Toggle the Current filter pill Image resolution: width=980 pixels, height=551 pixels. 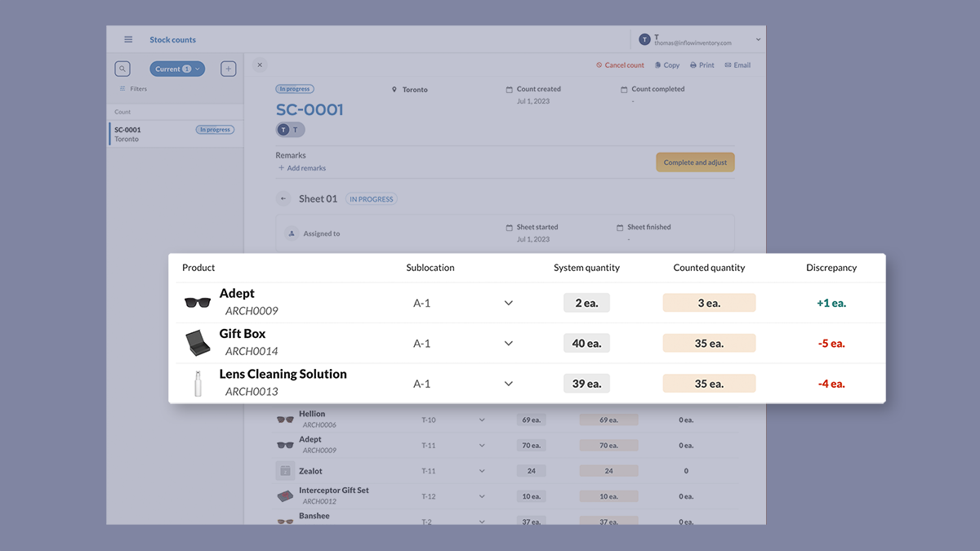coord(177,69)
